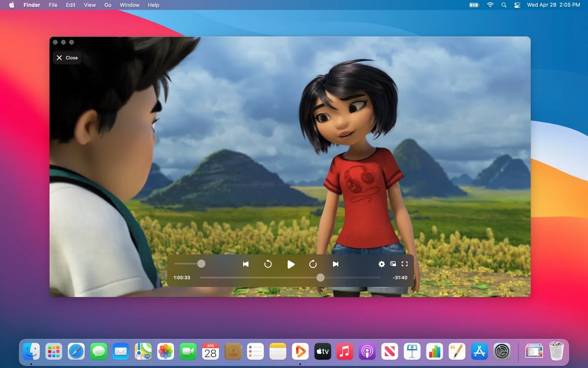Open Spotlight search in the menu bar
This screenshot has height=368, width=588.
(x=503, y=5)
